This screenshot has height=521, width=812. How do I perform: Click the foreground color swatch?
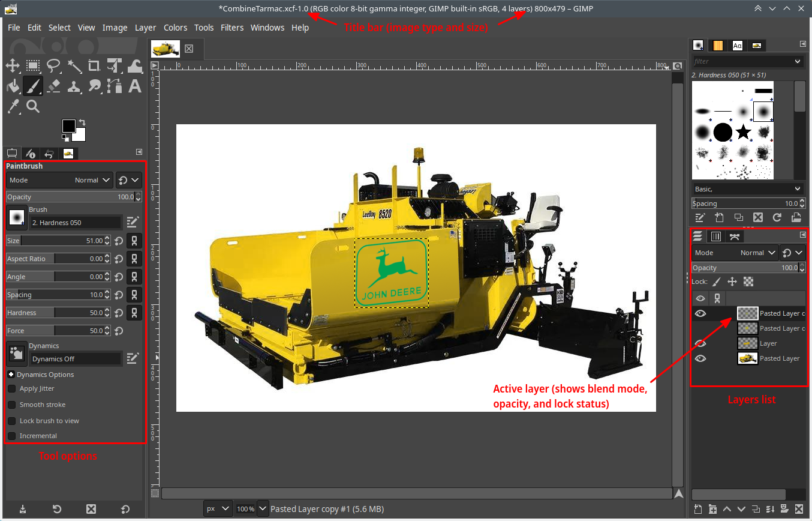click(68, 125)
